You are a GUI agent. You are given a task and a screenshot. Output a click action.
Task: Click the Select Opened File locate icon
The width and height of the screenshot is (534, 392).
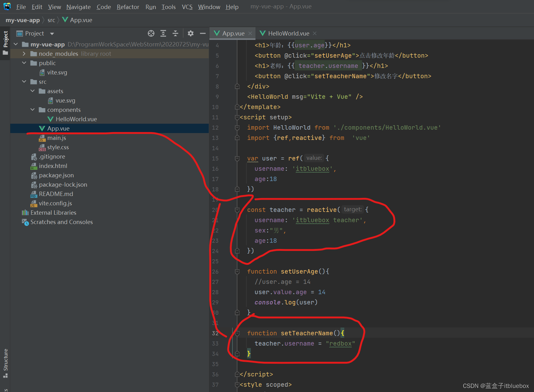tap(151, 33)
